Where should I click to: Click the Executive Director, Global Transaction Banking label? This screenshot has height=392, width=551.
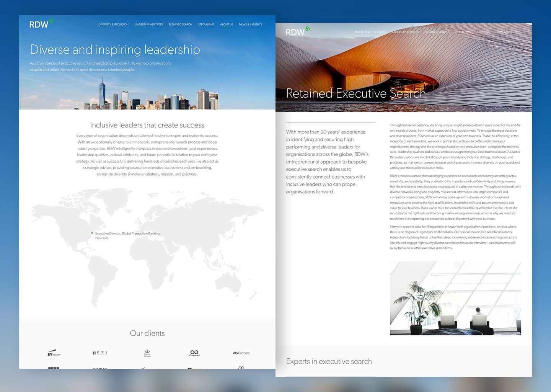[127, 233]
